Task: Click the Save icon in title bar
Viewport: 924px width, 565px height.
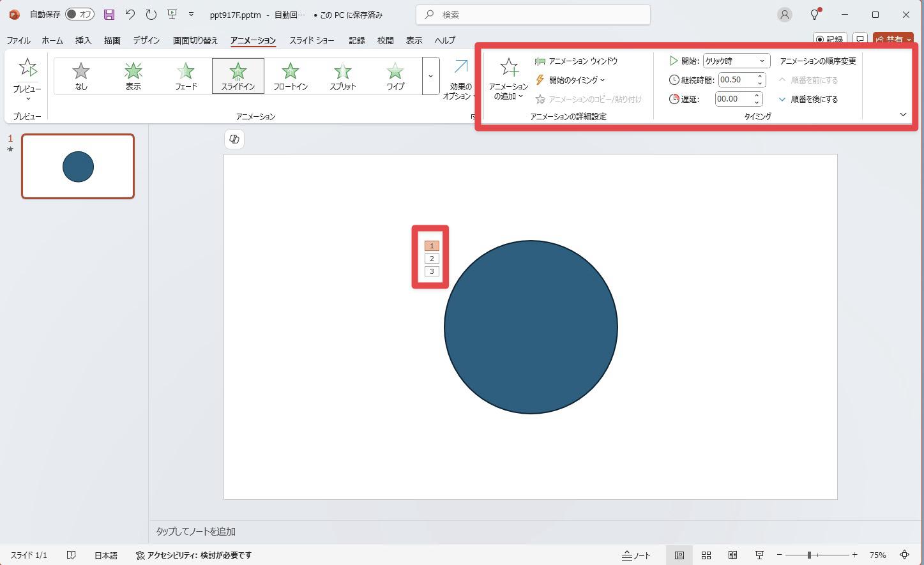Action: (x=109, y=14)
